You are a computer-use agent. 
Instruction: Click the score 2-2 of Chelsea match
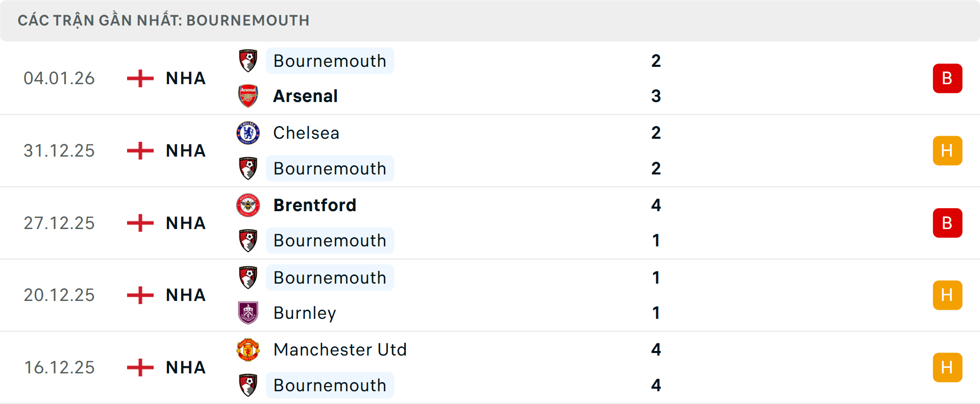pyautogui.click(x=657, y=150)
